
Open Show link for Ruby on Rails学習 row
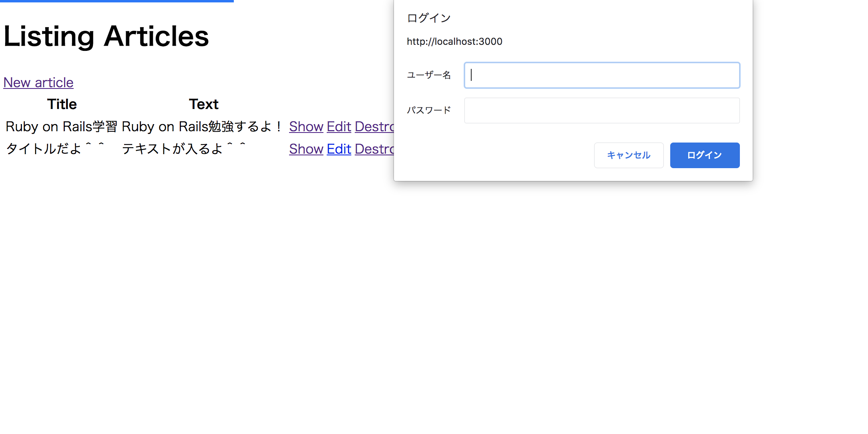coord(306,127)
